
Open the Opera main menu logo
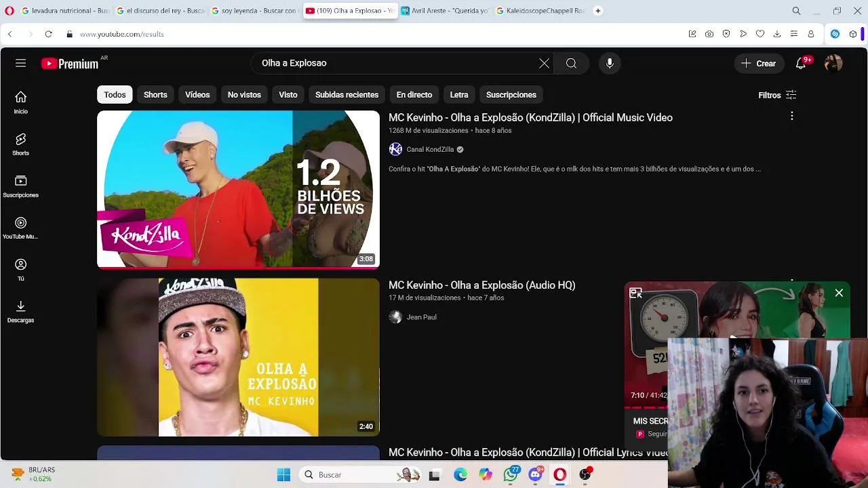(9, 11)
